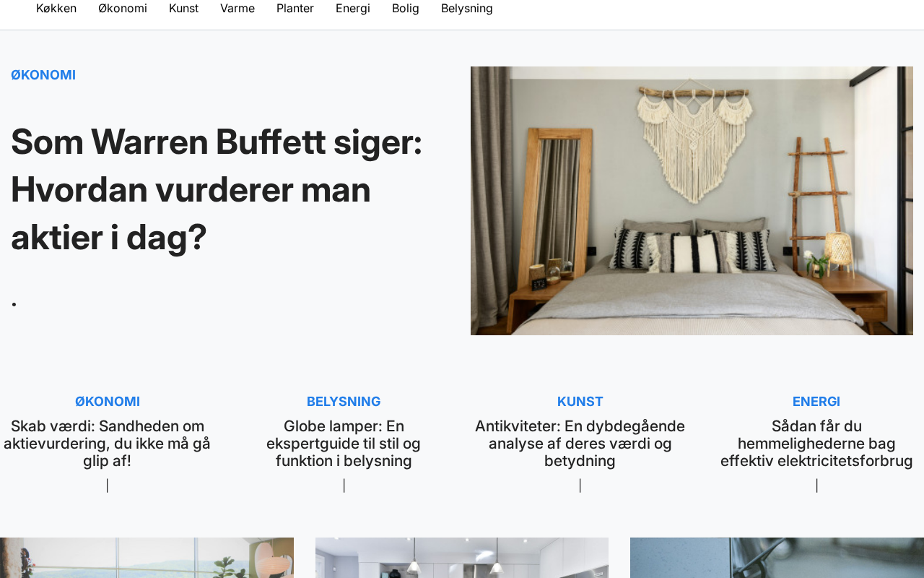
Task: Open the Energi menu entry
Action: [353, 9]
